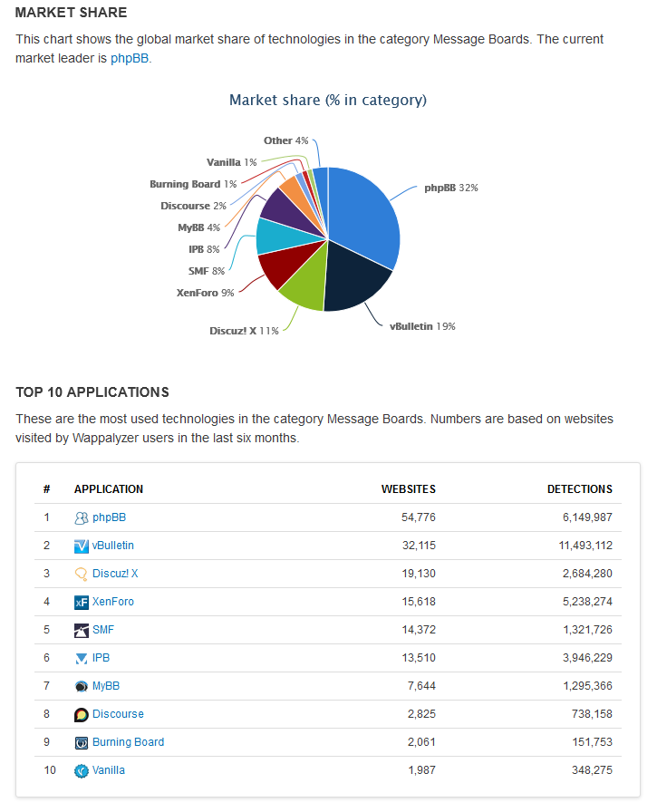657x812 pixels.
Task: Open the phpBB link in market leader text
Action: 130,58
